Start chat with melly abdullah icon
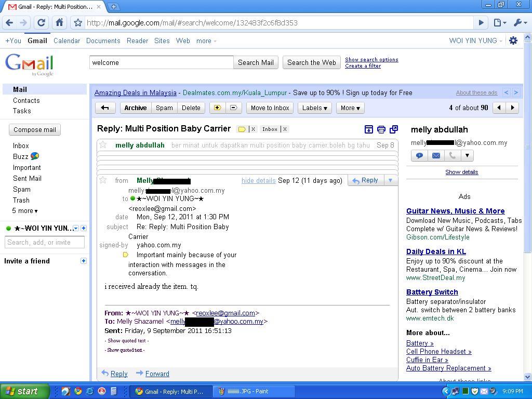The image size is (532, 399). tap(419, 156)
